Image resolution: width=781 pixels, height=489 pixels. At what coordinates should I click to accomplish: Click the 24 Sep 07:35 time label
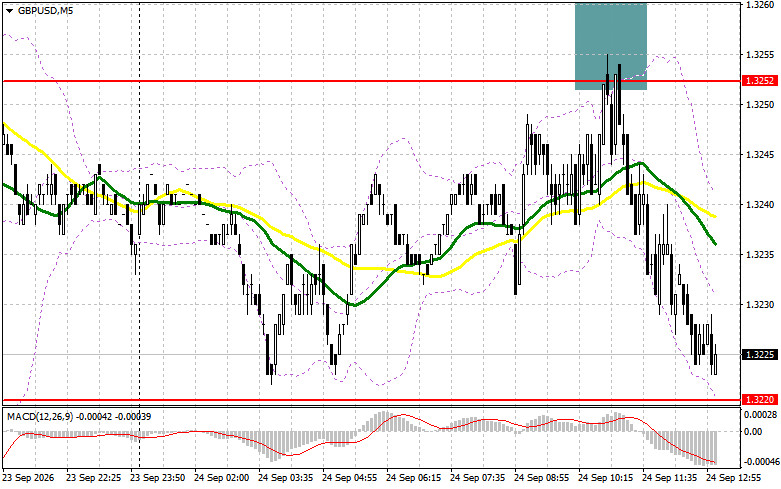point(477,478)
